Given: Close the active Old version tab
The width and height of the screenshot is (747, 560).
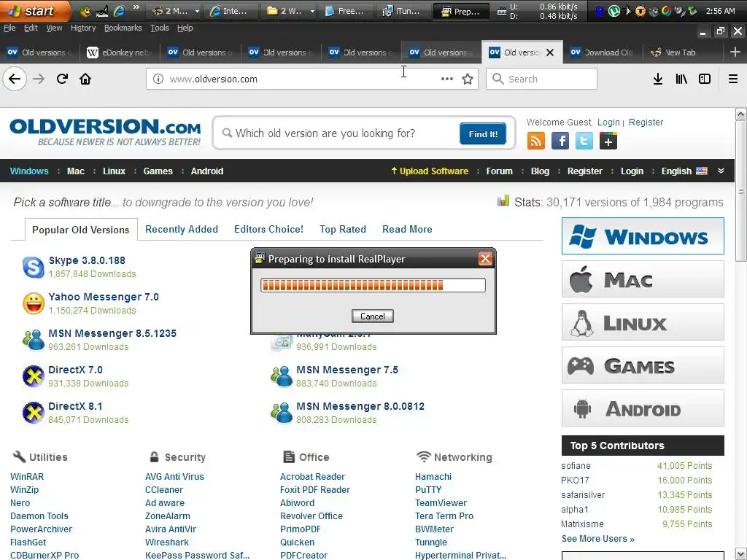Looking at the screenshot, I should click(x=550, y=52).
